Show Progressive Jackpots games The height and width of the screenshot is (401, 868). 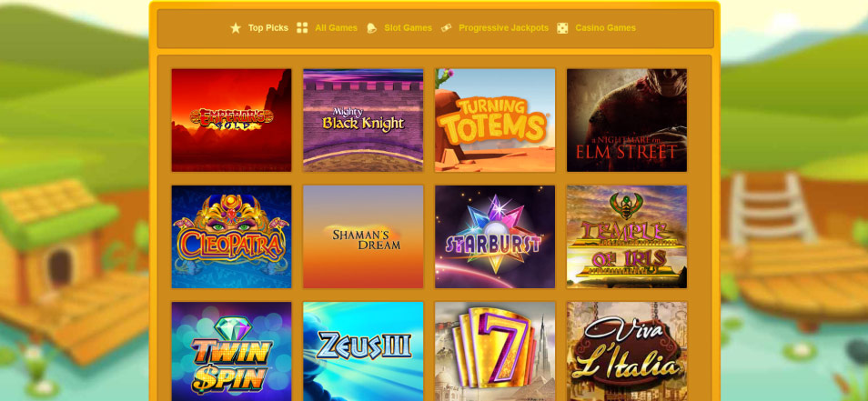504,27
